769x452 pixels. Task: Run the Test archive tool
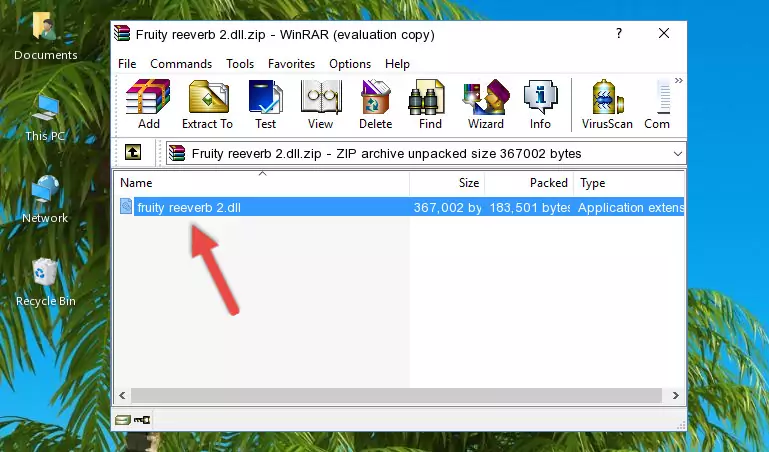(265, 104)
